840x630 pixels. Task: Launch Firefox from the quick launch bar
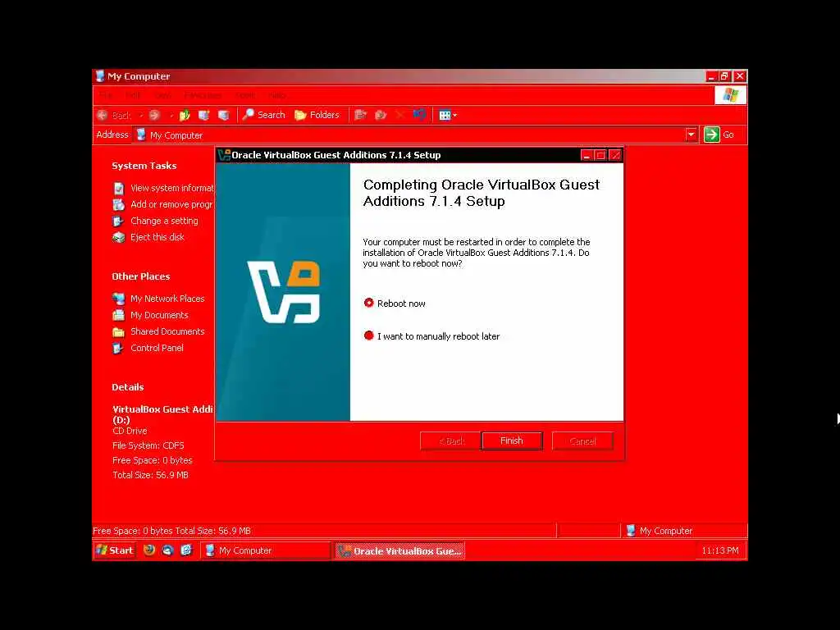point(149,550)
